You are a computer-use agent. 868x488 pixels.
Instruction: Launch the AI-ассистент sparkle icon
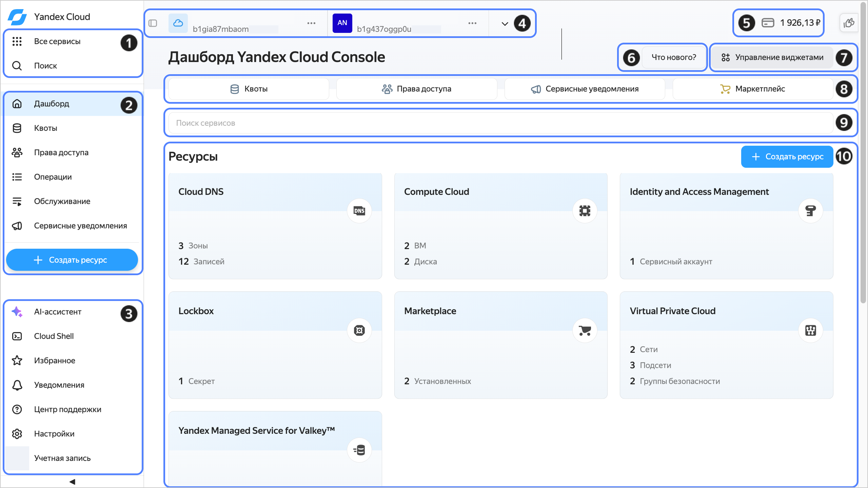[17, 312]
